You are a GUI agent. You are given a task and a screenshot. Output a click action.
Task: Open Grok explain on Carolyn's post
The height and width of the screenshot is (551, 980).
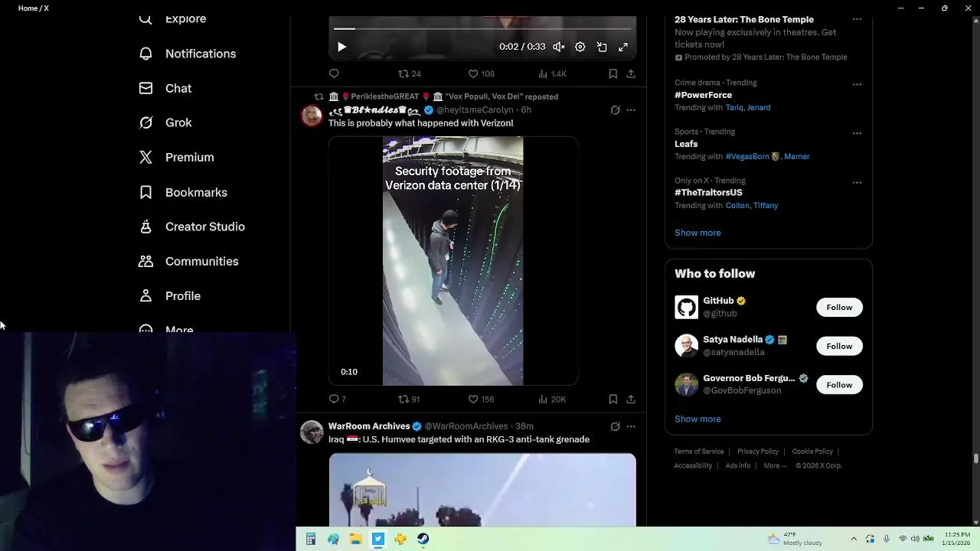coord(615,110)
